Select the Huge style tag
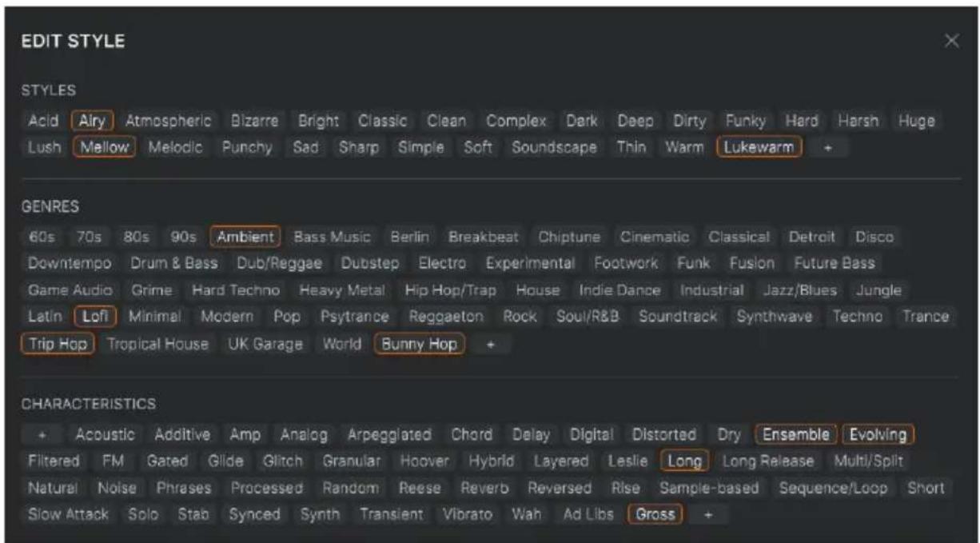 916,122
